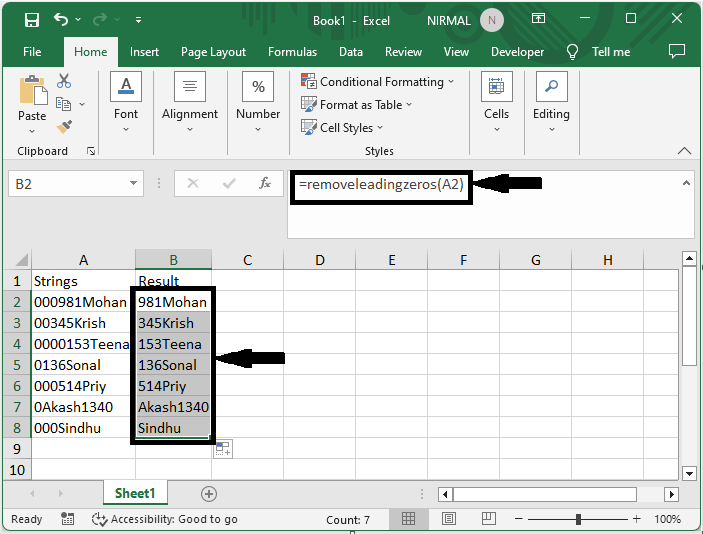Open the Formulas tab
703x534 pixels.
tap(292, 52)
